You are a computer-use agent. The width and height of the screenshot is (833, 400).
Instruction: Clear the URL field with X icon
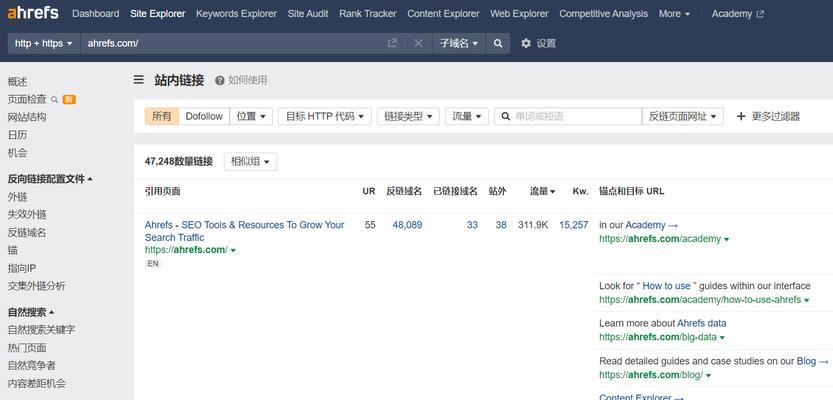[x=418, y=43]
